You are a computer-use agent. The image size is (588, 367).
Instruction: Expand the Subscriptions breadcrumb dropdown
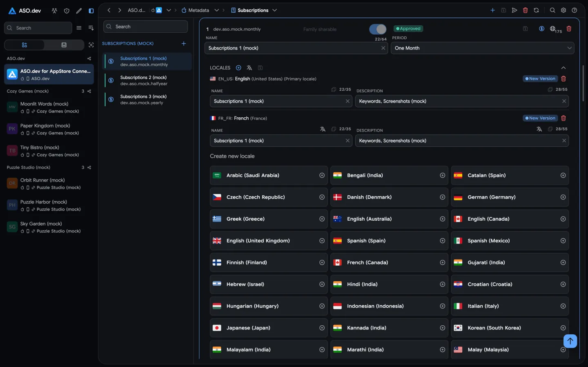point(275,10)
